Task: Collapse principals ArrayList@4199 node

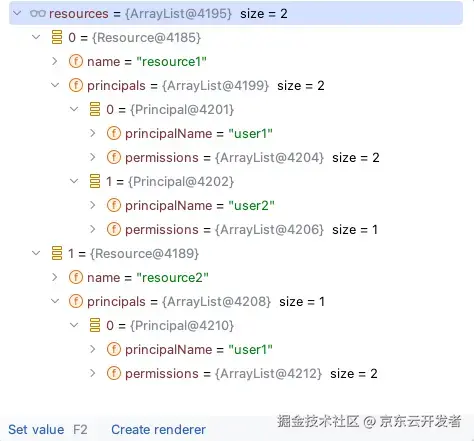Action: 55,85
